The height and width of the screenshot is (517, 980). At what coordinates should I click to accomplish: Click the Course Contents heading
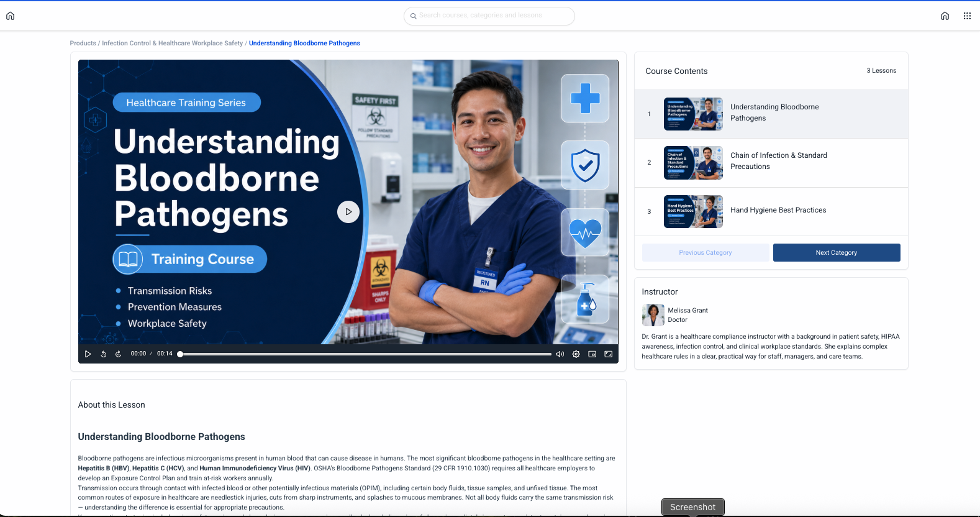click(676, 71)
